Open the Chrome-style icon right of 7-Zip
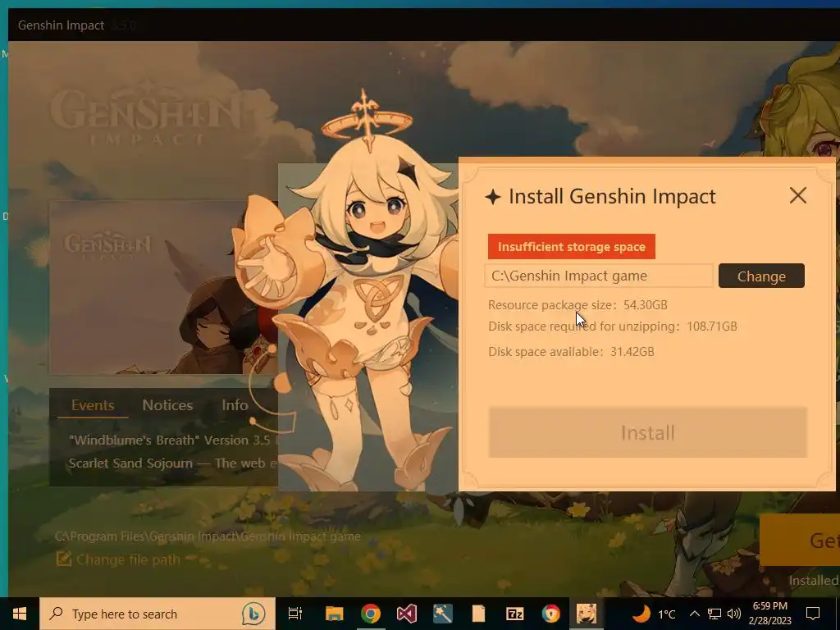The width and height of the screenshot is (840, 630). pos(550,614)
